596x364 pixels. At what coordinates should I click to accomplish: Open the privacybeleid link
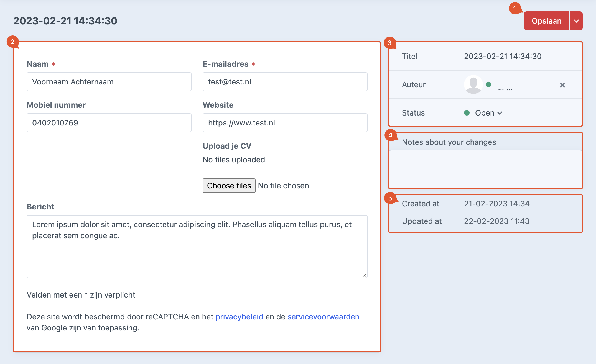pos(239,317)
